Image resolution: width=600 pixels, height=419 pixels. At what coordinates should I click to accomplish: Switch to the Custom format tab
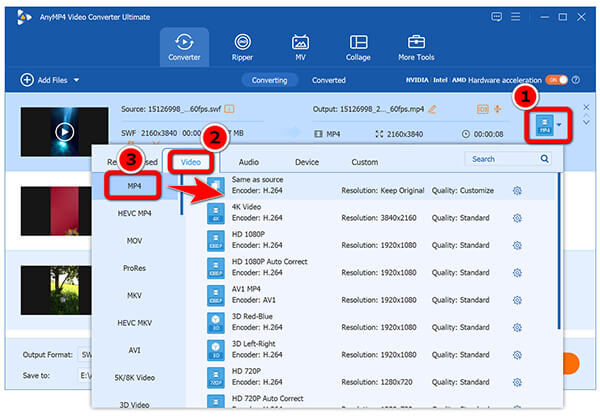(365, 162)
